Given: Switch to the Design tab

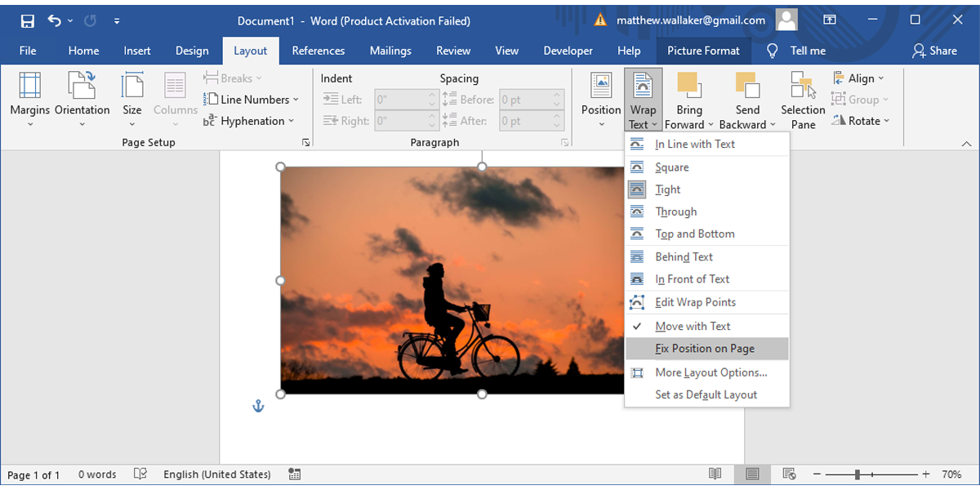Looking at the screenshot, I should point(192,51).
